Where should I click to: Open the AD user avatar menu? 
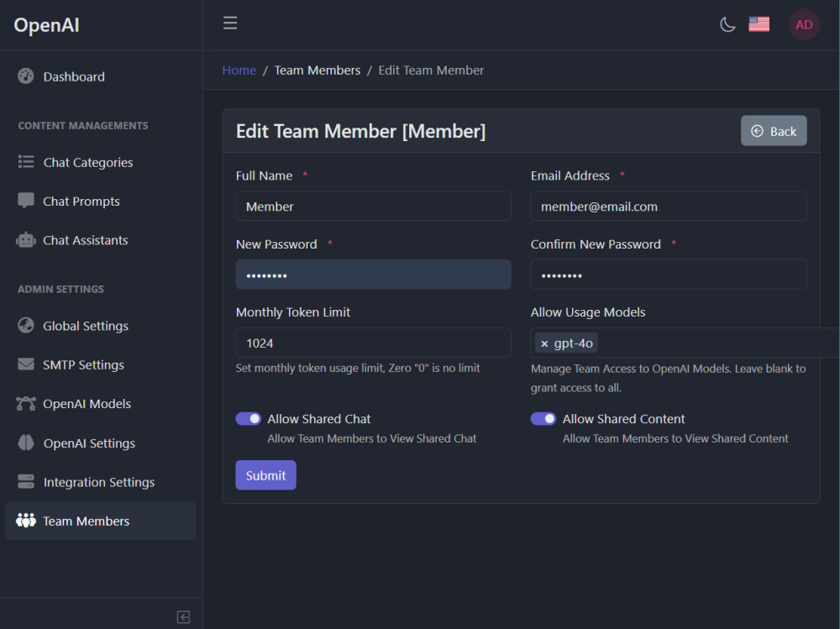[x=804, y=24]
